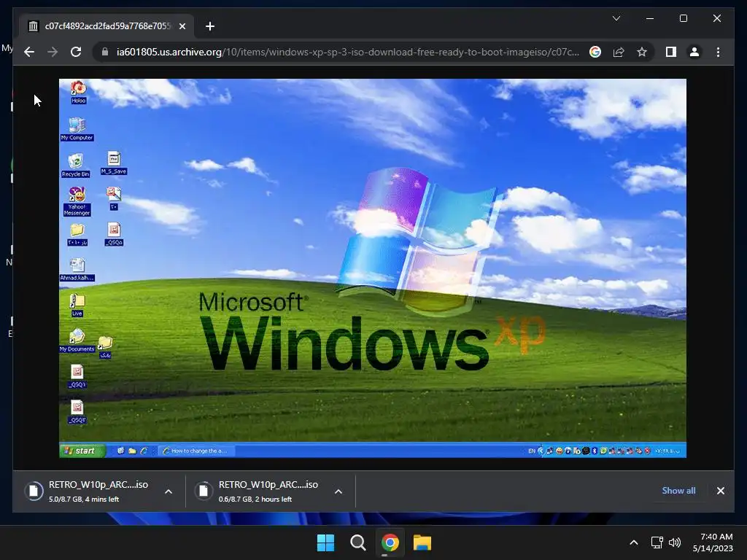Close the c07cf4892acd2fad59a7768e7055 tab
Viewport: 747px width, 560px height.
182,26
